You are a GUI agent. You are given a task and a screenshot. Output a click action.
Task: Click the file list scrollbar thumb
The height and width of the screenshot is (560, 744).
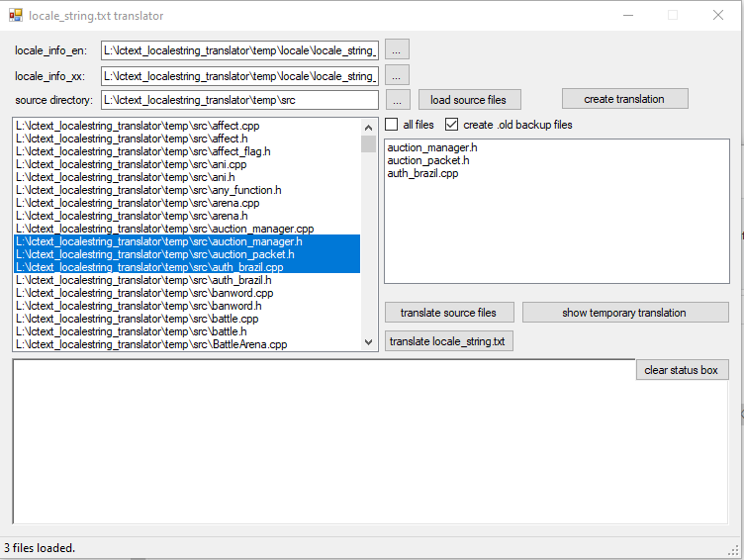click(x=368, y=143)
